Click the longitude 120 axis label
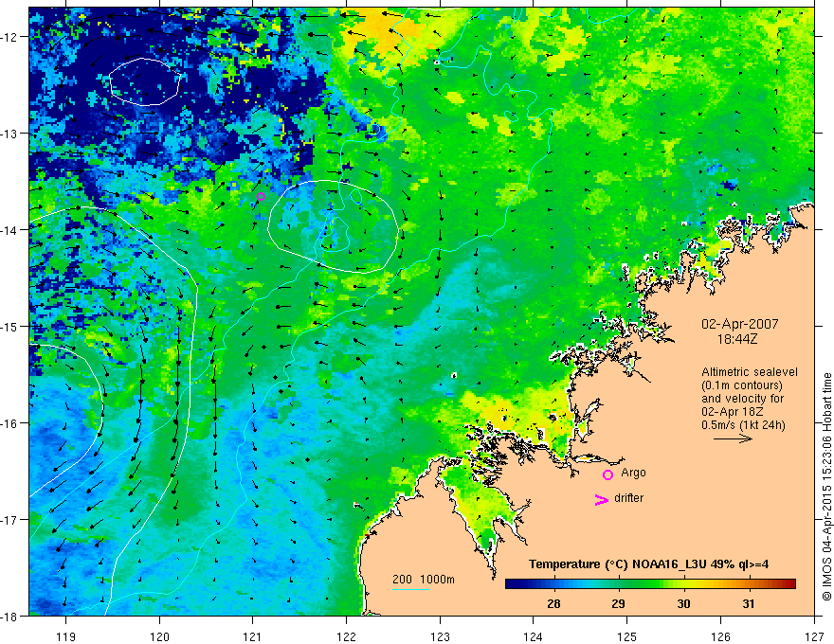The image size is (834, 644). click(159, 636)
